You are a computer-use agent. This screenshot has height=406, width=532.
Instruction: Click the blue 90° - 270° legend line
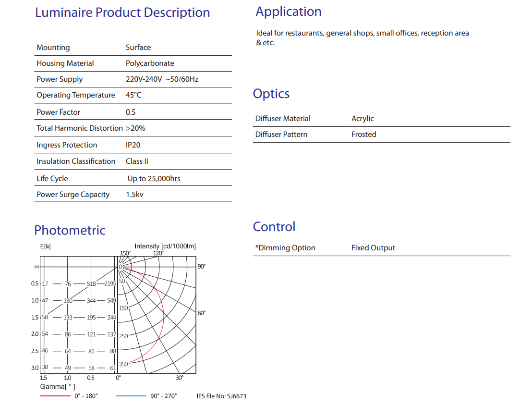(x=131, y=396)
